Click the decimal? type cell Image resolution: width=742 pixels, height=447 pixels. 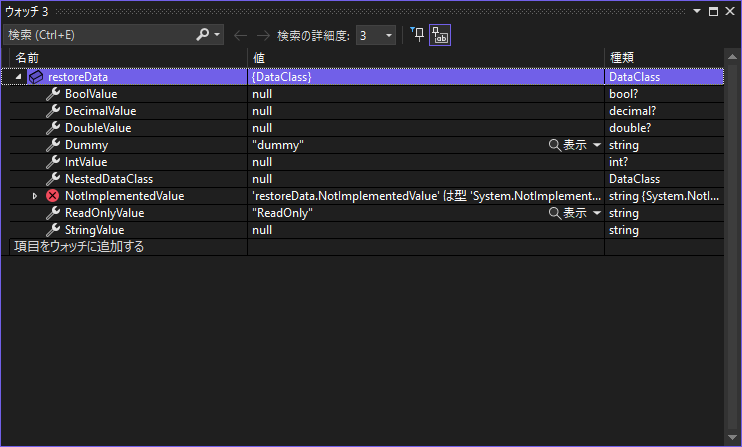(664, 111)
